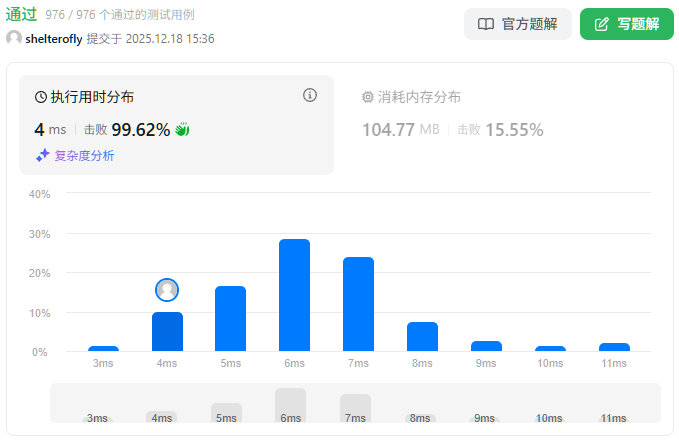The width and height of the screenshot is (679, 441).
Task: Click the gray 5ms bar in overview strip
Action: [226, 411]
